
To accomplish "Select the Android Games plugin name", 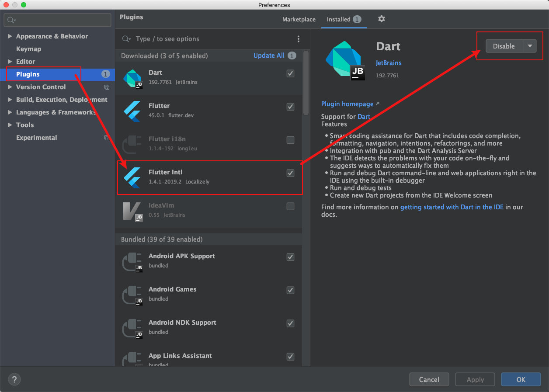I will click(173, 289).
